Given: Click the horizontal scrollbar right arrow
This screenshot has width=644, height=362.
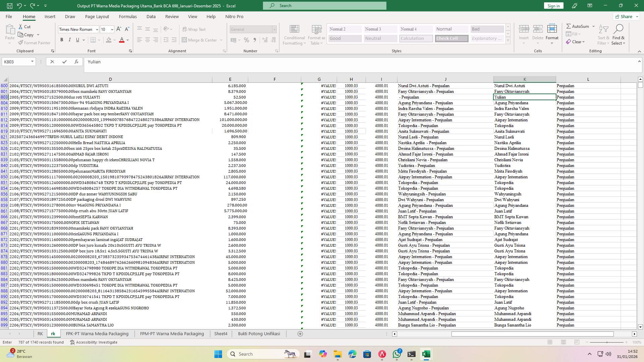Looking at the screenshot, I should point(634,334).
